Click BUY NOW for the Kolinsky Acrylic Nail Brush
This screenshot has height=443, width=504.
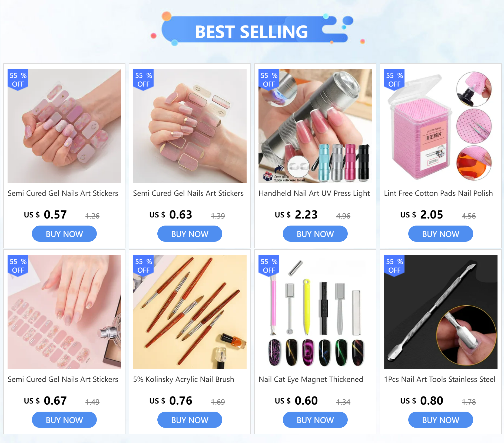190,420
